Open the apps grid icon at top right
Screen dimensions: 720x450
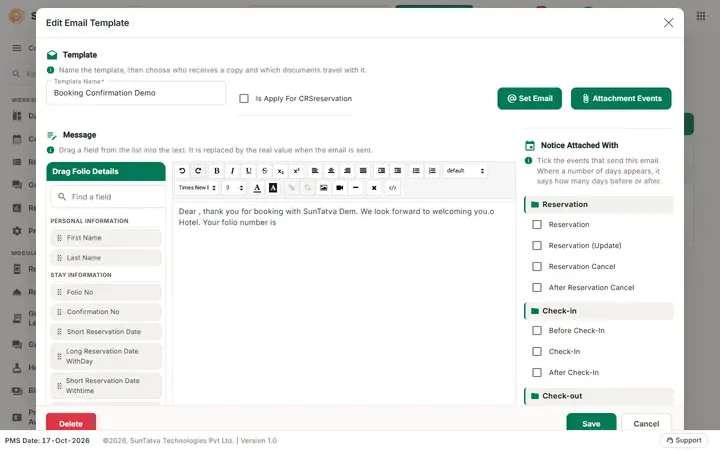(701, 16)
